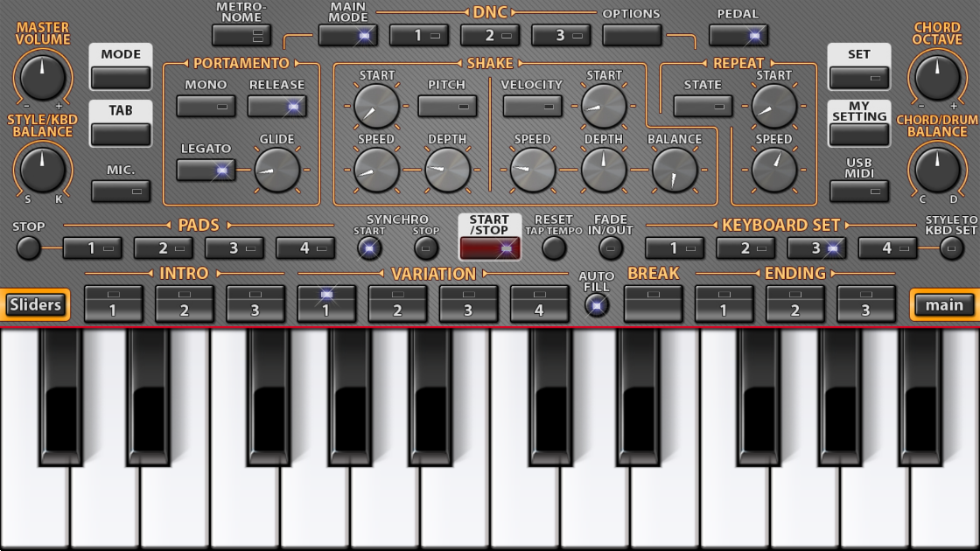Select Keyboard Set 4

pyautogui.click(x=887, y=248)
